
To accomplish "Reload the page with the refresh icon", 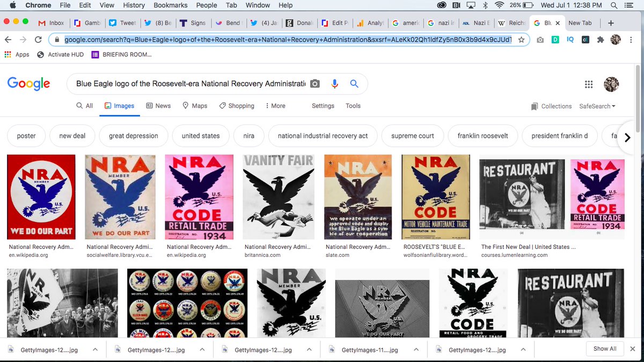I will (38, 40).
